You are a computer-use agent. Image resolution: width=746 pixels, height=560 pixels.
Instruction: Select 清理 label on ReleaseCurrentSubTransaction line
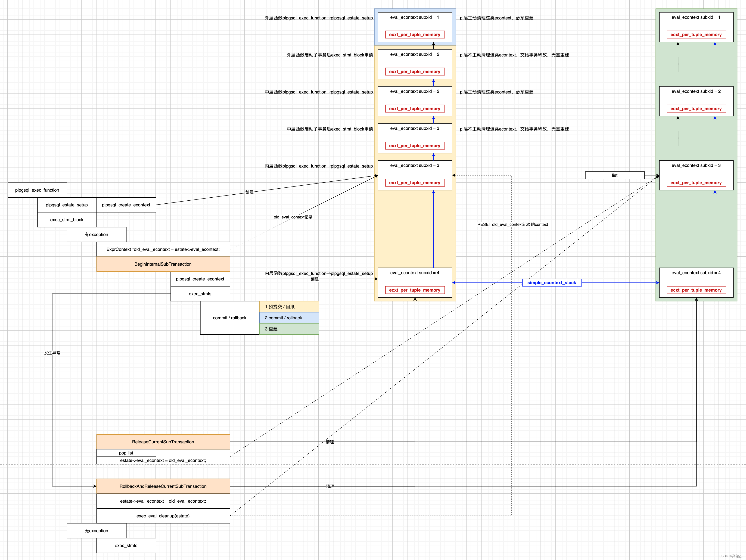point(330,442)
